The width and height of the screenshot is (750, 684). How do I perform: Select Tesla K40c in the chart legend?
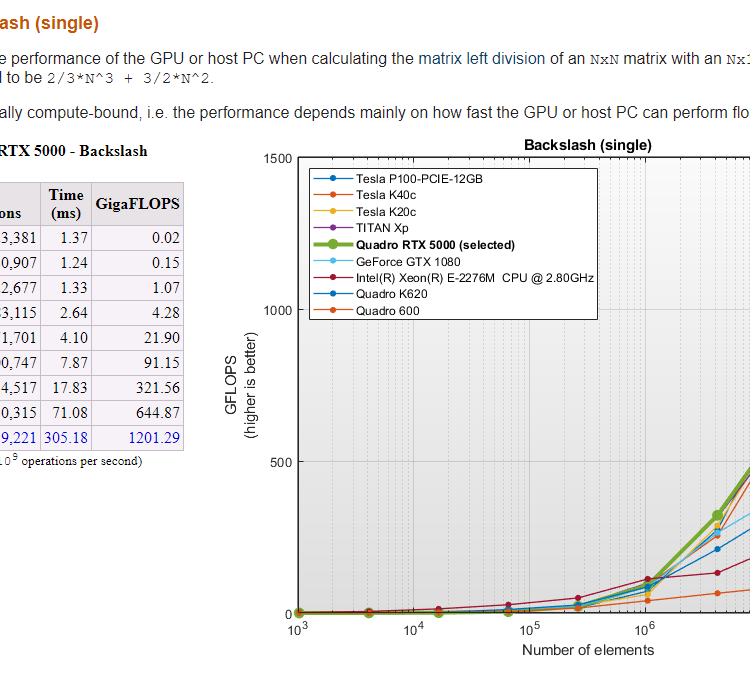[x=385, y=196]
